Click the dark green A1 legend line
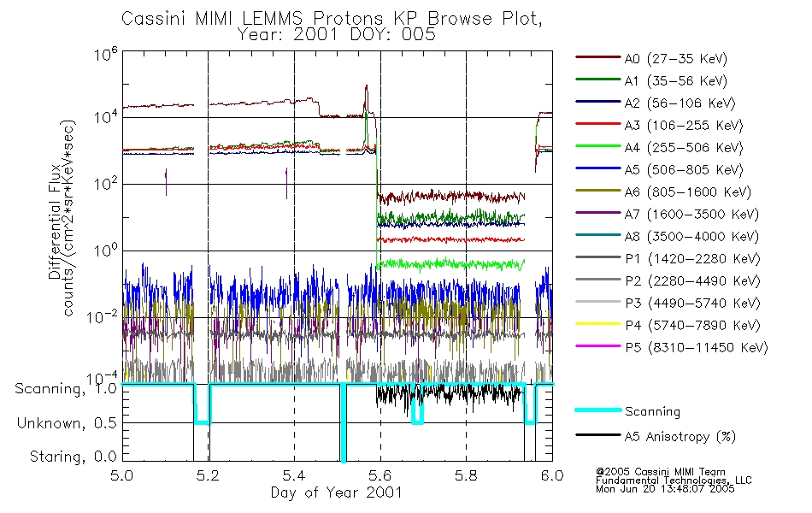This screenshot has height=513, width=812. (597, 80)
